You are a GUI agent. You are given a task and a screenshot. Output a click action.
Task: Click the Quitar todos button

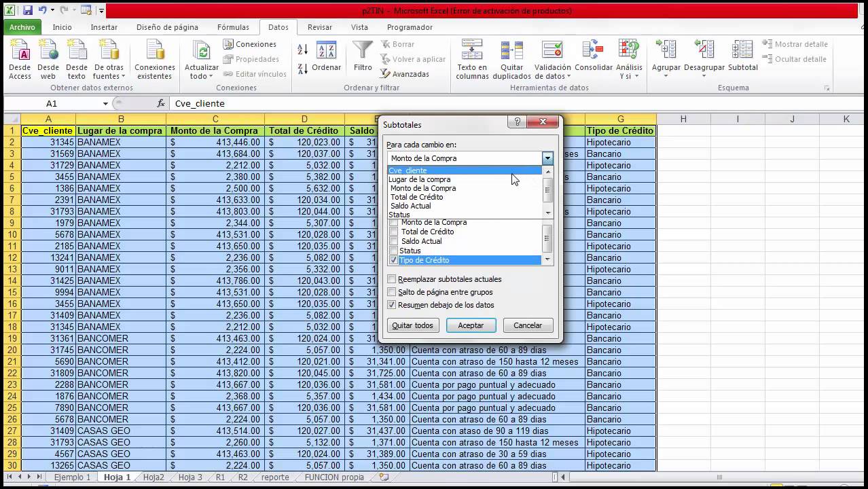[412, 325]
